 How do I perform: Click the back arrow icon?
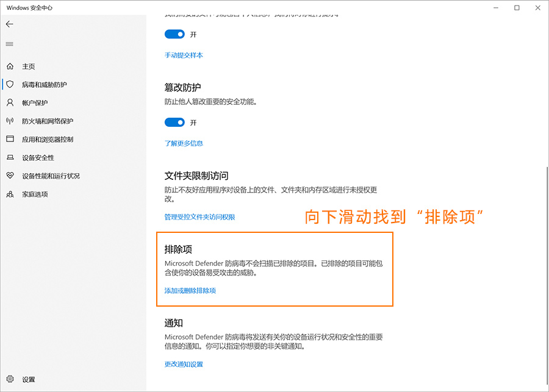tap(9, 24)
